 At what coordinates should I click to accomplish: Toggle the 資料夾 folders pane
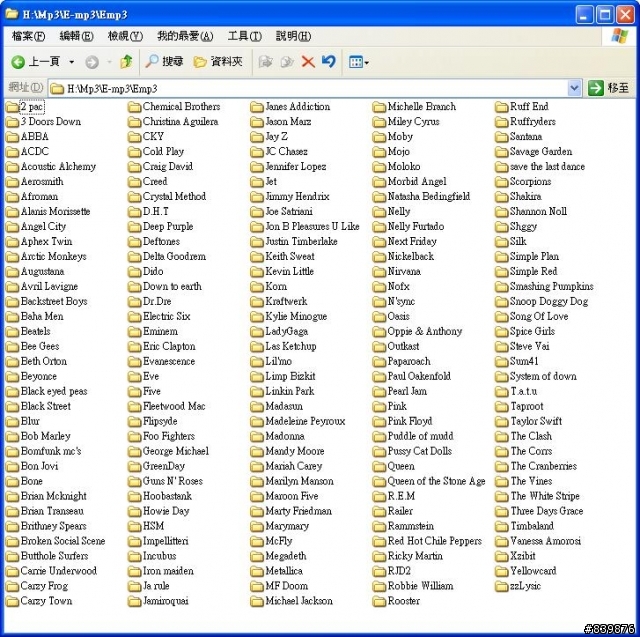click(x=218, y=62)
